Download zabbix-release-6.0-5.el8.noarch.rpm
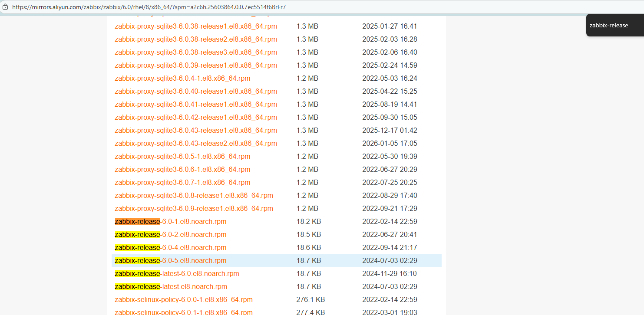 click(x=171, y=261)
